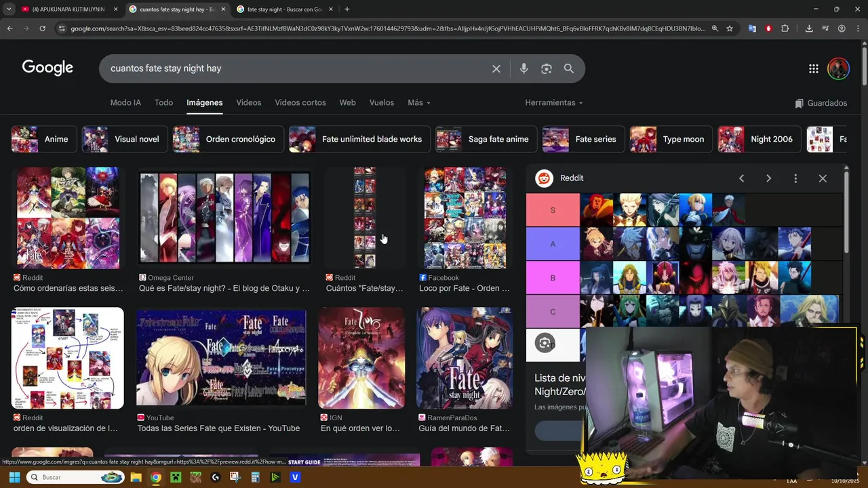Open IGN 'En qué orden ver' image
Viewport: 868px width, 488px height.
tap(362, 358)
